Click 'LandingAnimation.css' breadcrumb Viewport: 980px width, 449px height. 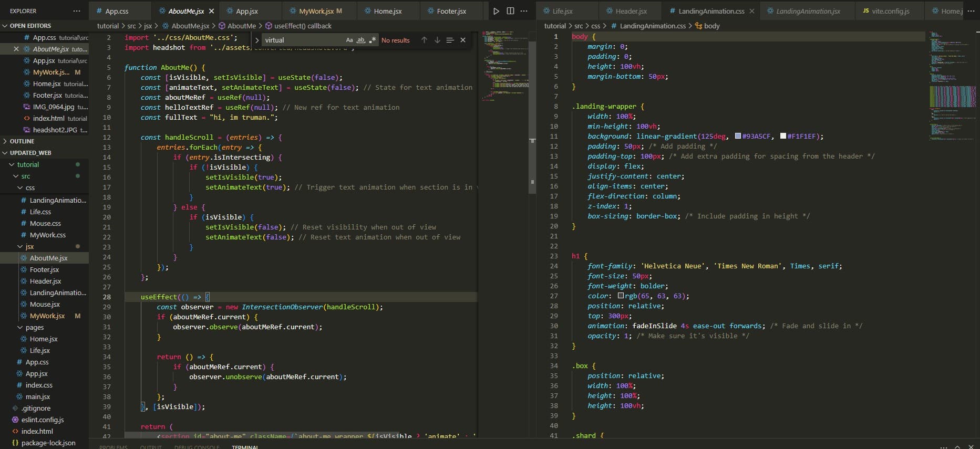[x=653, y=26]
